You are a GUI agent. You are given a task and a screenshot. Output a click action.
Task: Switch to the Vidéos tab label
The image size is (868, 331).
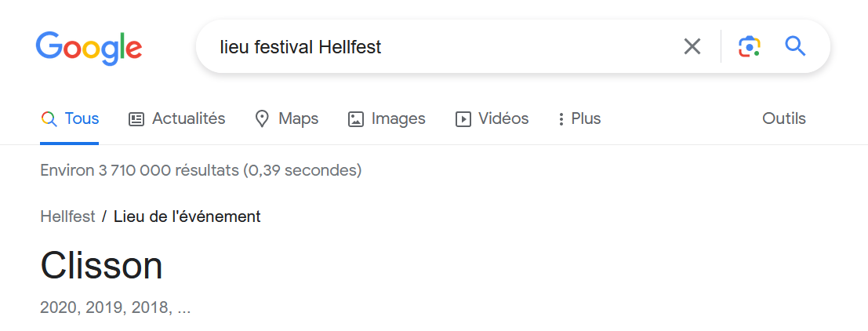pyautogui.click(x=503, y=118)
